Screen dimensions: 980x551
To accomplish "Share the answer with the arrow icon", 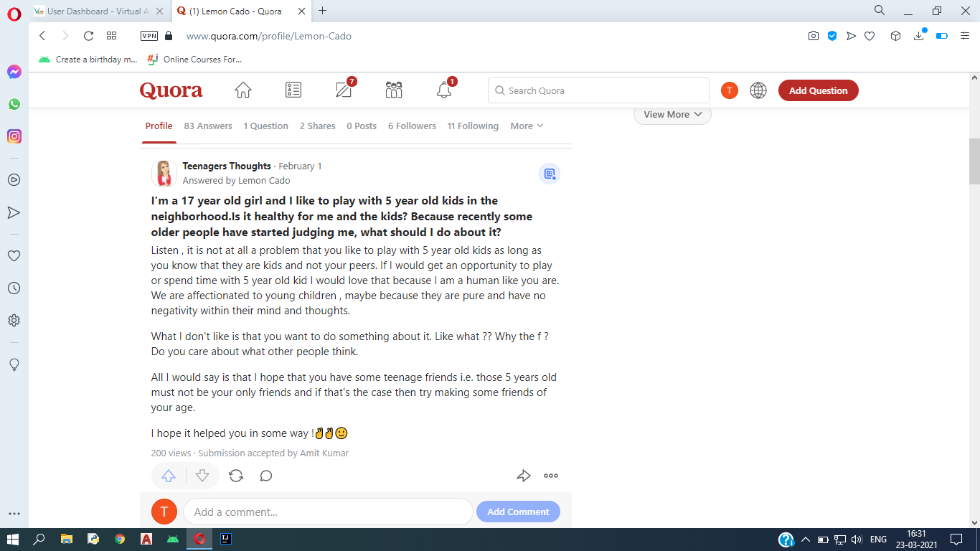I will 524,476.
